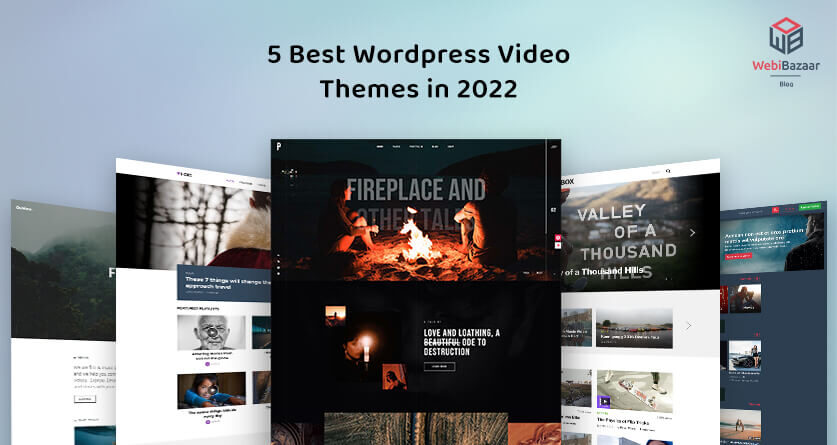Open child with camera playlist thumbnail
The width and height of the screenshot is (837, 445).
pyautogui.click(x=211, y=391)
